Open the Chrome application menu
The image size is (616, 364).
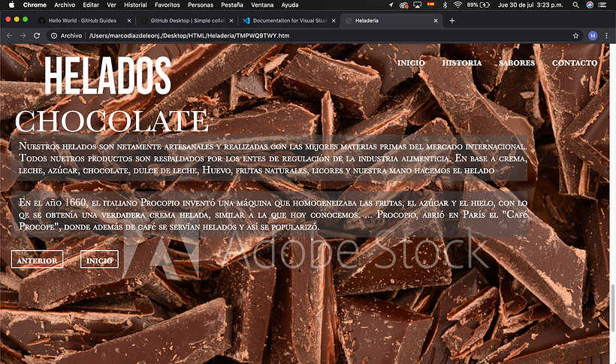point(35,5)
